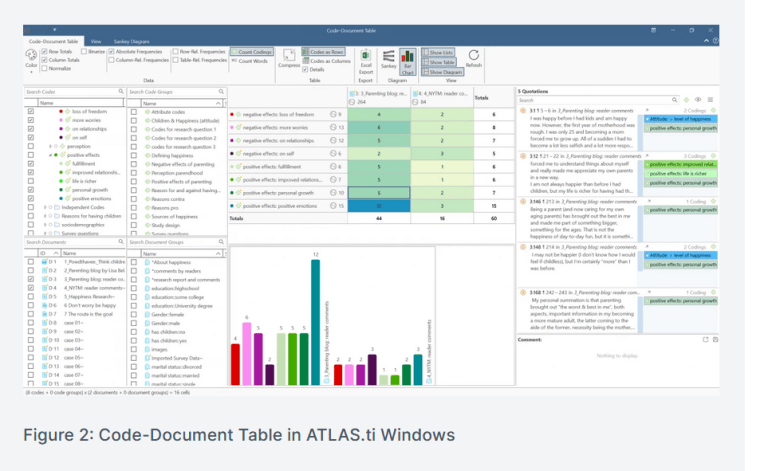Expand the perception code node
The width and height of the screenshot is (768, 471).
click(52, 147)
